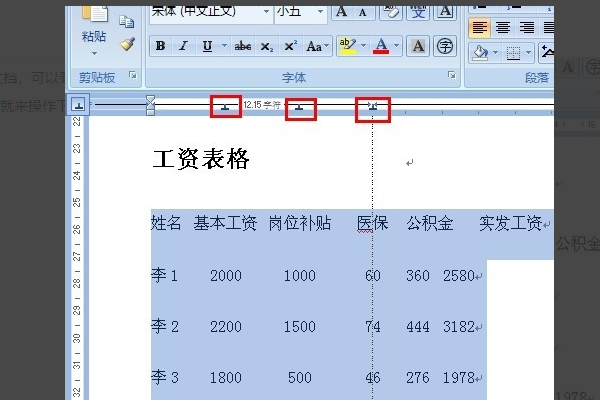The width and height of the screenshot is (600, 400).
Task: Apply superscript formatting
Action: point(290,46)
